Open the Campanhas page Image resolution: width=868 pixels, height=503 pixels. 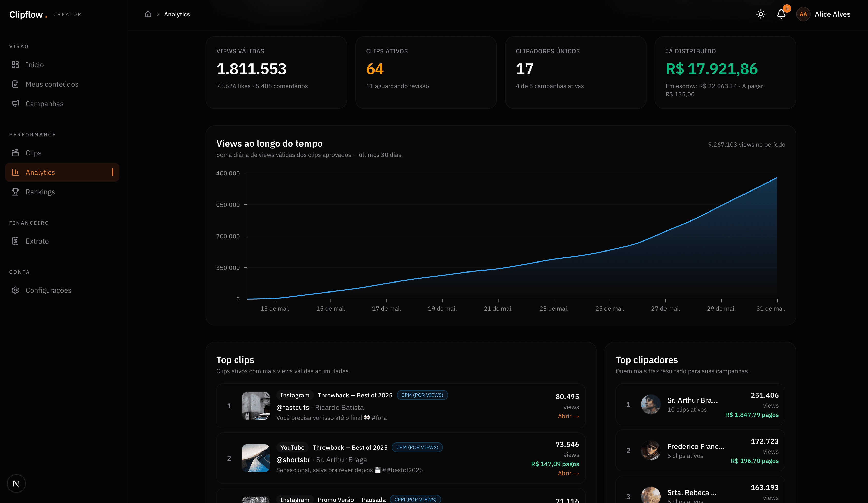coord(62,104)
